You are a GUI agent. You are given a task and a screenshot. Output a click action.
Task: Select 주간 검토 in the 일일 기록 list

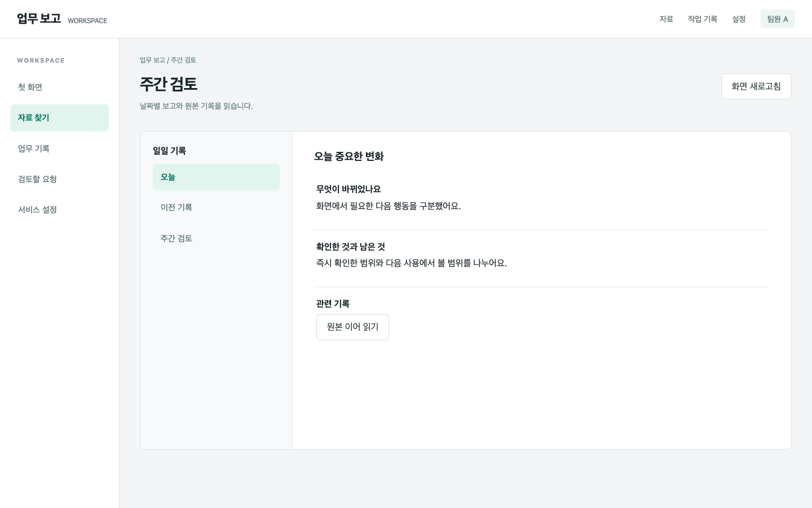[x=216, y=238]
